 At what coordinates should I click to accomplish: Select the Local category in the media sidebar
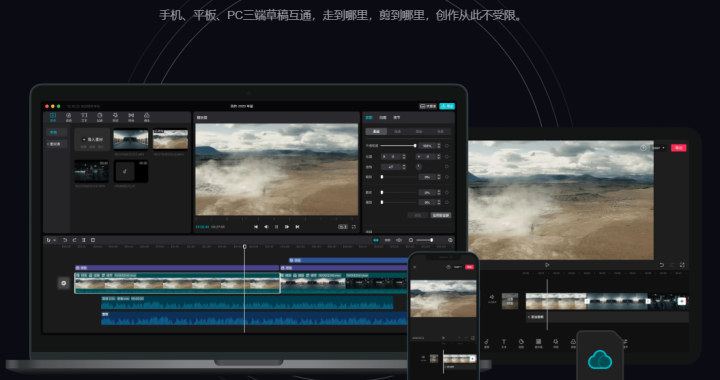coord(56,132)
